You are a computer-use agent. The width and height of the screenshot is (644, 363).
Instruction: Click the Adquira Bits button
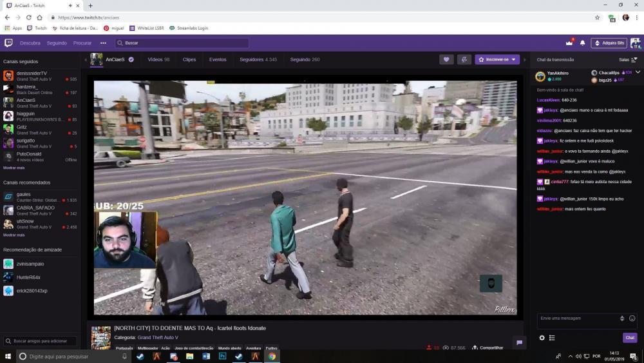(x=609, y=43)
